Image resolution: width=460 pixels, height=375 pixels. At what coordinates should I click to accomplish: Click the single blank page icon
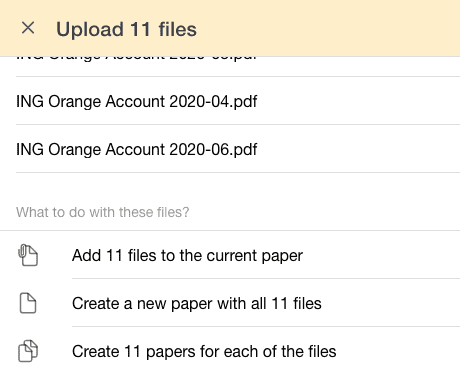pyautogui.click(x=28, y=303)
